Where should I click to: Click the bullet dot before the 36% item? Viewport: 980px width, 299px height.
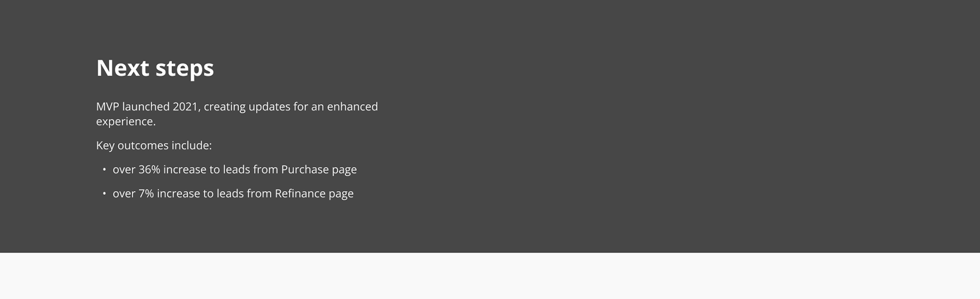point(104,170)
